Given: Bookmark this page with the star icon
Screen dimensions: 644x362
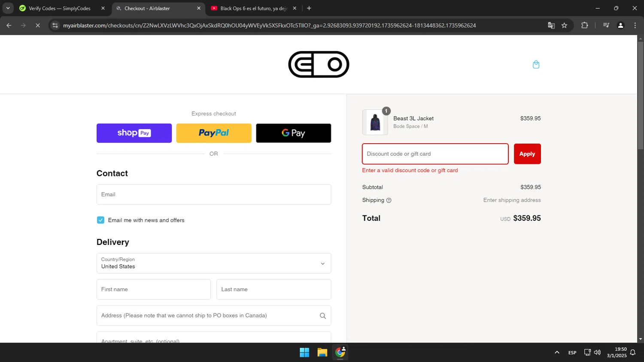Looking at the screenshot, I should coord(564,25).
